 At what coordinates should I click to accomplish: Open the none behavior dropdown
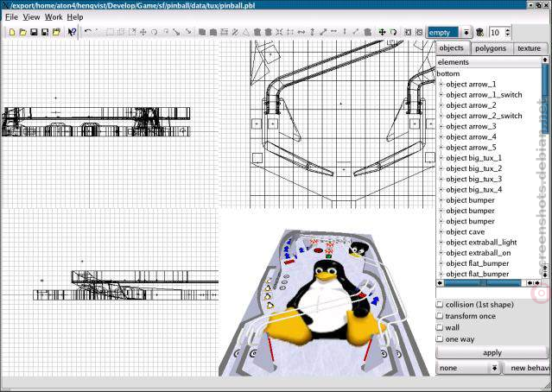494,368
